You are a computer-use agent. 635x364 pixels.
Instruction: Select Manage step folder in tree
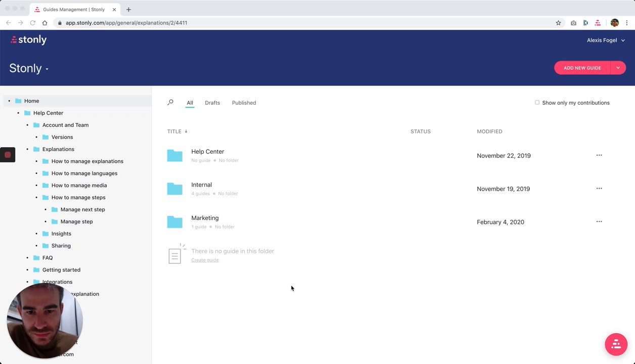(77, 221)
